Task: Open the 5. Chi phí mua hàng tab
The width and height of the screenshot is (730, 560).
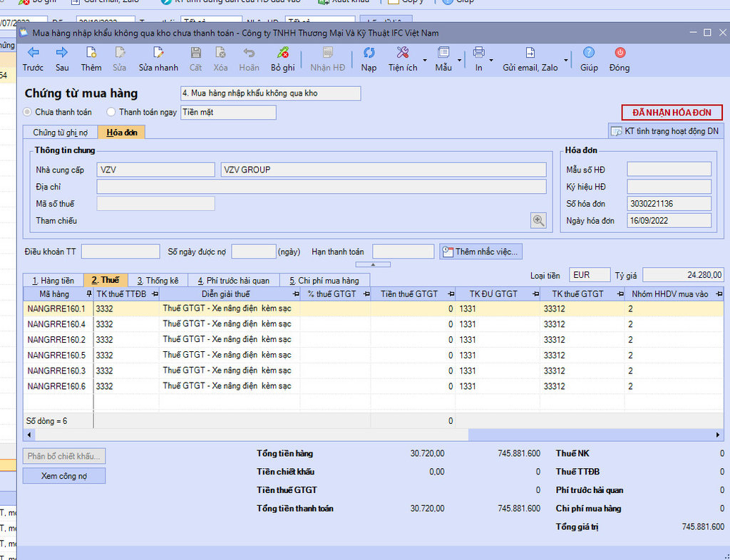Action: tap(324, 281)
